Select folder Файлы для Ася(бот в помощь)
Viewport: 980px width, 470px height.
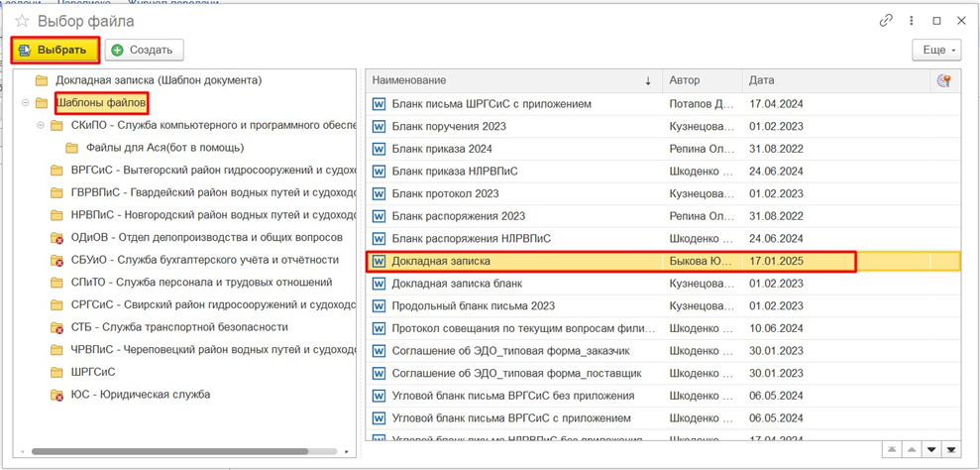(164, 148)
